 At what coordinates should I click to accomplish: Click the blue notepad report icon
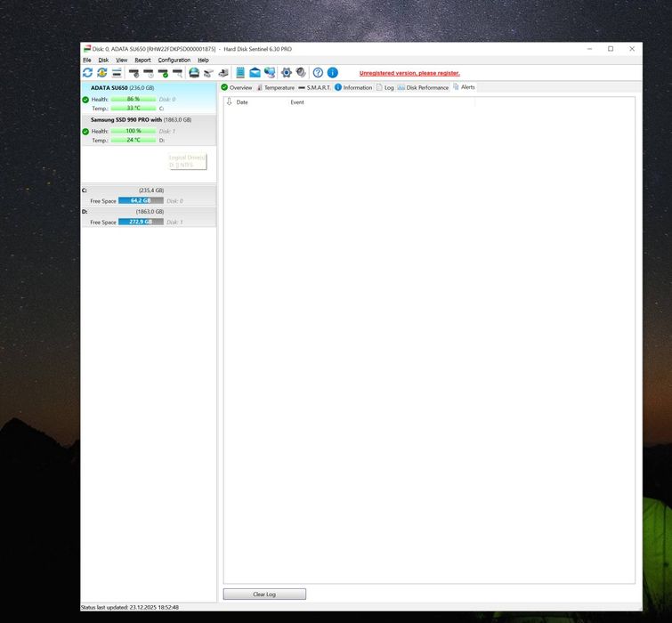(240, 72)
